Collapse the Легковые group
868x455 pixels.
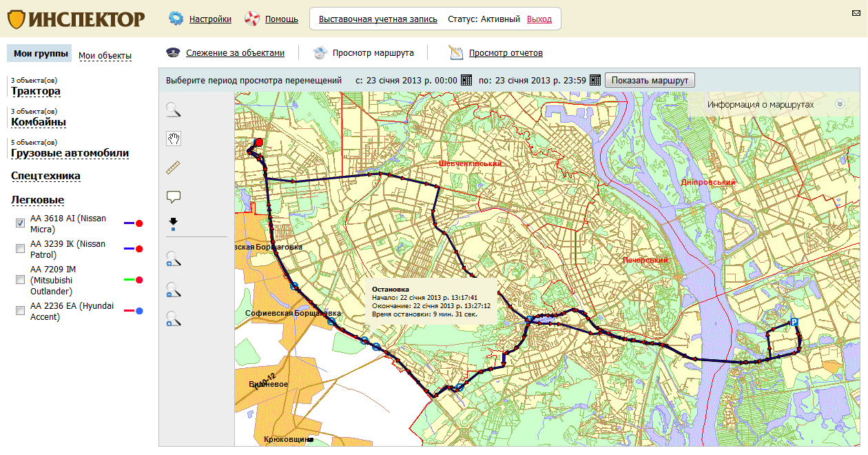click(x=37, y=200)
